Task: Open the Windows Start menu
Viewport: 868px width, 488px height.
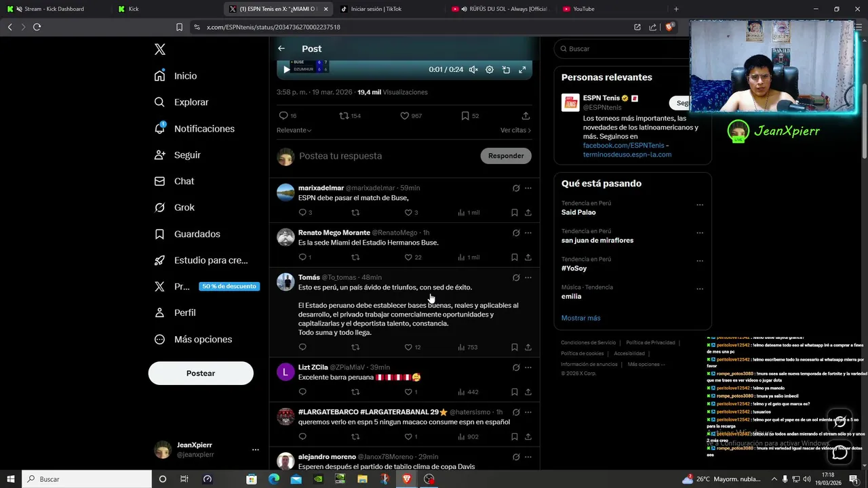Action: (11, 479)
